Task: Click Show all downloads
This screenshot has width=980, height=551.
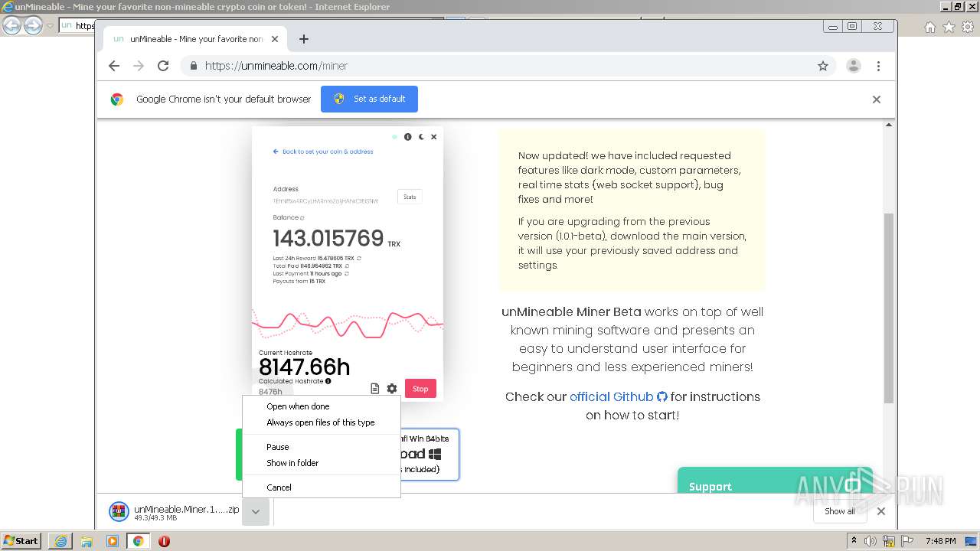Action: coord(840,511)
